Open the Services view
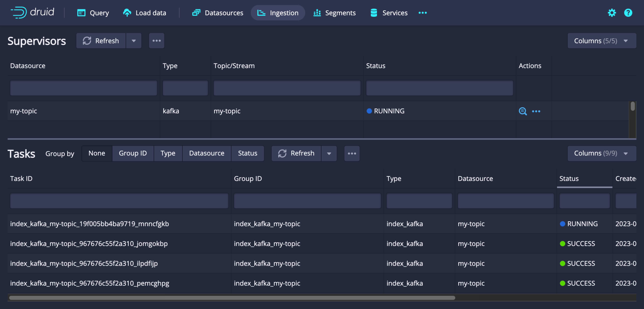The width and height of the screenshot is (644, 309). pyautogui.click(x=389, y=13)
